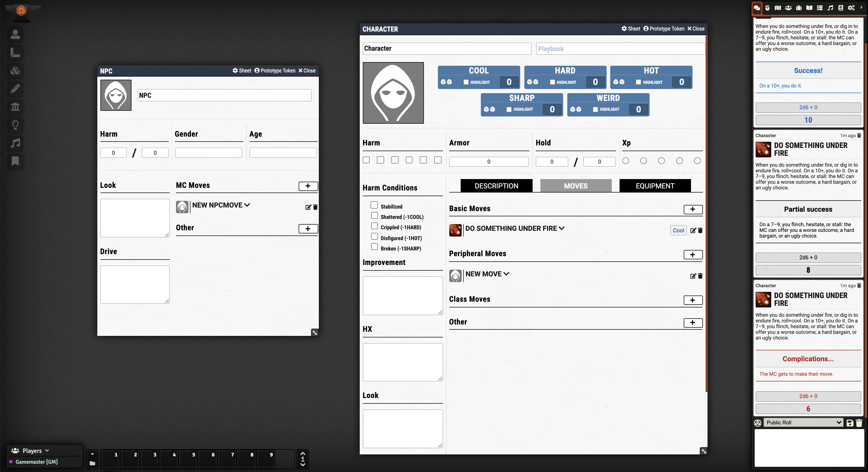Image resolution: width=868 pixels, height=472 pixels.
Task: Open the Combat Encounters sidebar tab
Action: click(x=767, y=8)
